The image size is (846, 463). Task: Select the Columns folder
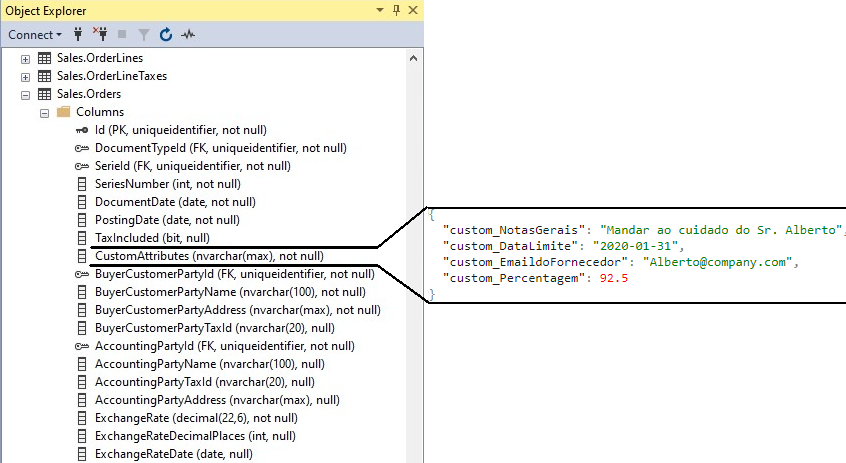tap(100, 112)
